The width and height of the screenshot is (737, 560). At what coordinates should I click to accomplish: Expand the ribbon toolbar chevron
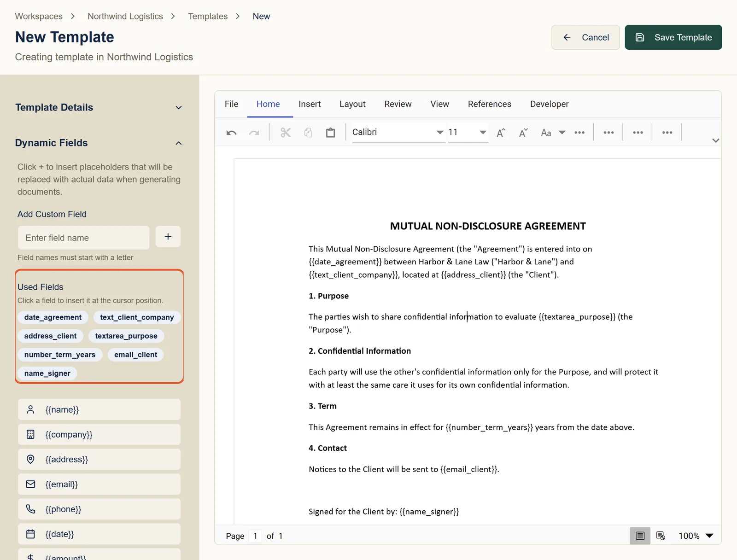(715, 140)
